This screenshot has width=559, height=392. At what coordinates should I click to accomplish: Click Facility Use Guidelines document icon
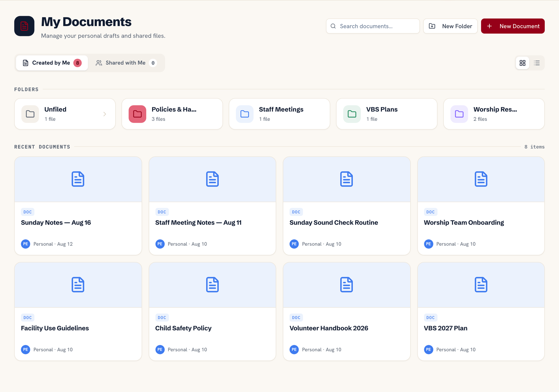coord(78,285)
